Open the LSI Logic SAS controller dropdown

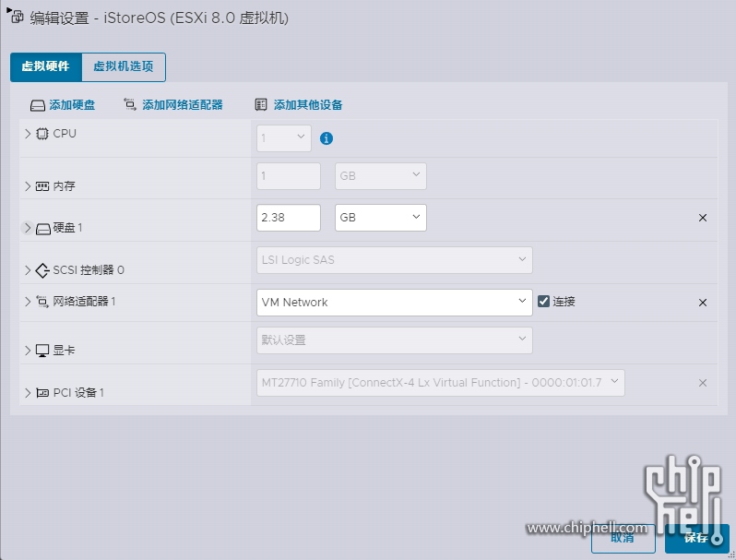395,260
